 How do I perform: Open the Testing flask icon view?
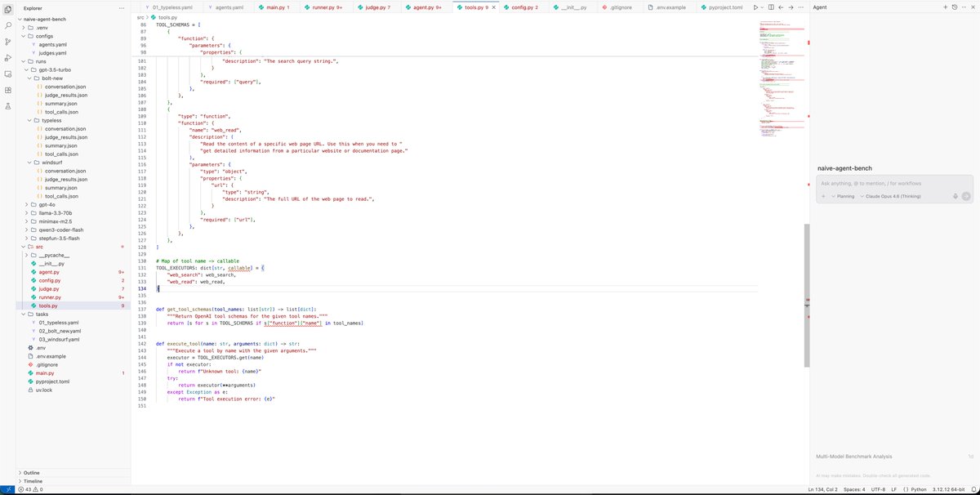coord(8,106)
